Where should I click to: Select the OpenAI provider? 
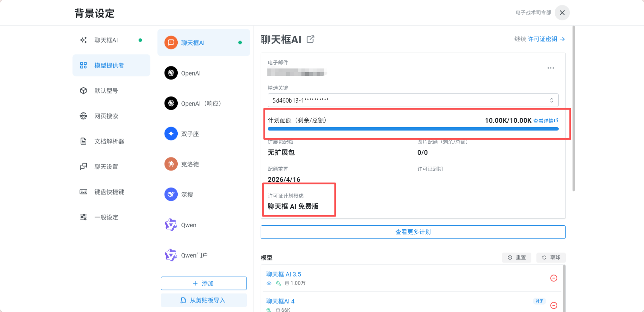click(x=204, y=73)
